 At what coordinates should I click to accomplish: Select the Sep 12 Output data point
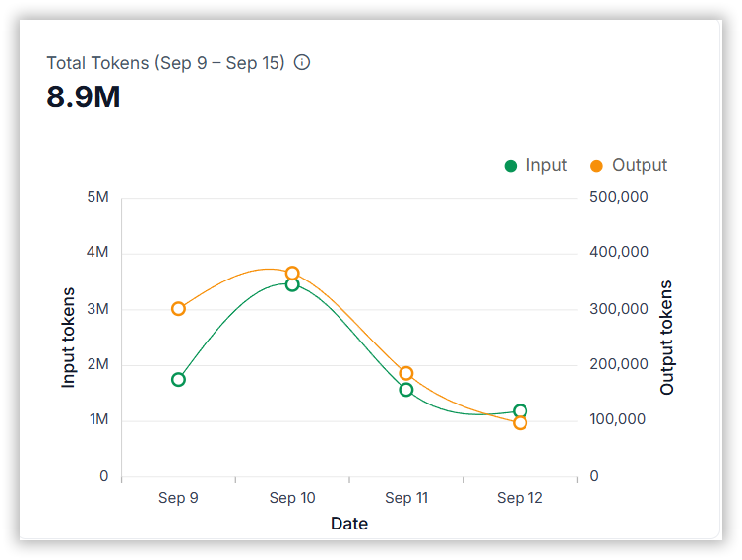[520, 423]
